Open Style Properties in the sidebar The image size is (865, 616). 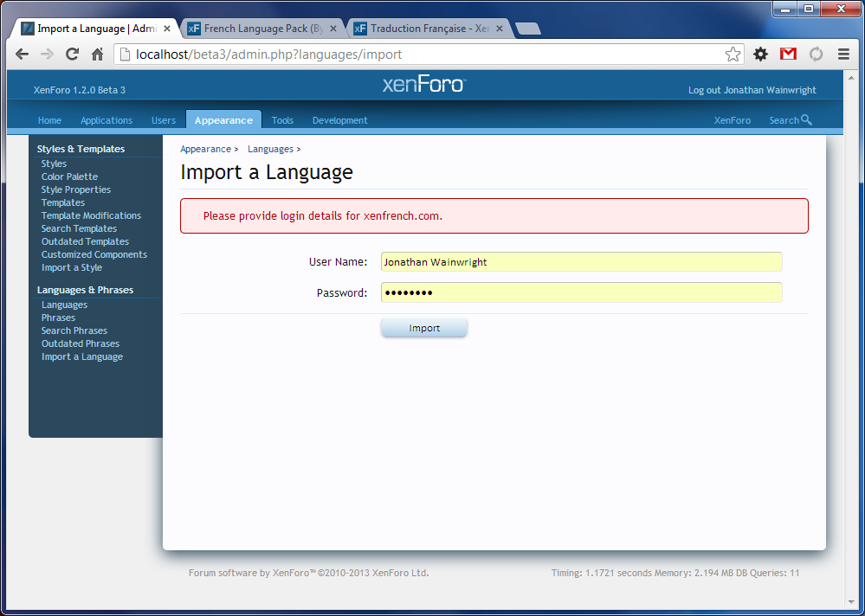coord(76,189)
